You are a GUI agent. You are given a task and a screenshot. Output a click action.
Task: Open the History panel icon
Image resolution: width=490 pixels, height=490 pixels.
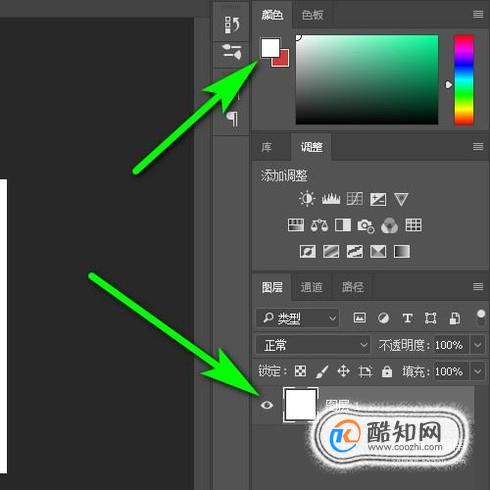click(x=232, y=25)
